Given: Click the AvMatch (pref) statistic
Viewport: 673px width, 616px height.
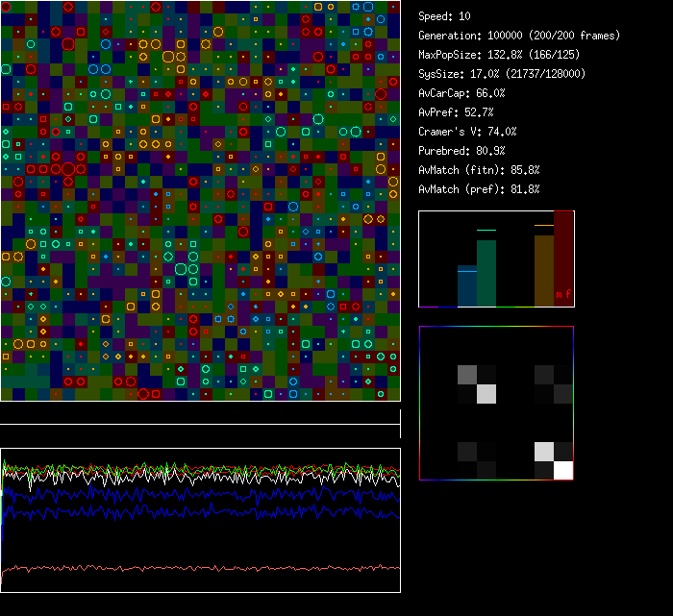Looking at the screenshot, I should click(479, 189).
